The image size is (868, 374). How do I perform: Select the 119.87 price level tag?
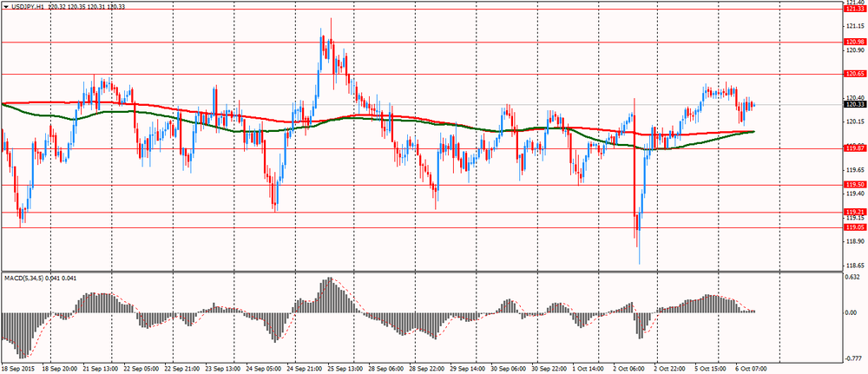(x=855, y=148)
